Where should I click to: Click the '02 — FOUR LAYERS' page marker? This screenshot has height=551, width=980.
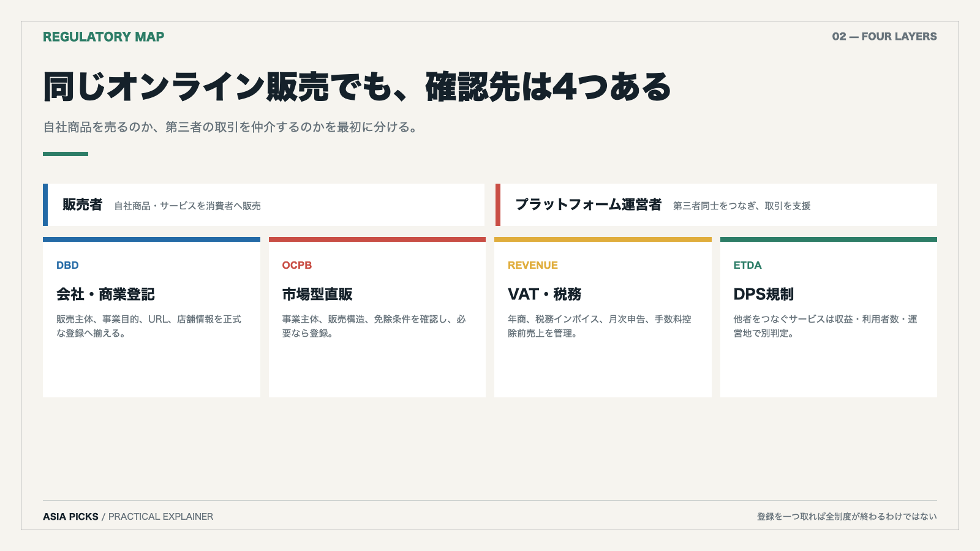pyautogui.click(x=884, y=37)
